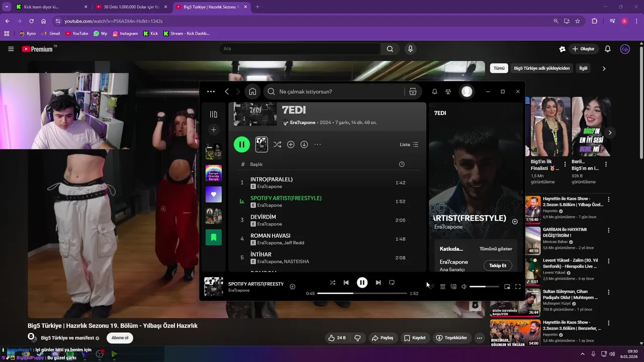The height and width of the screenshot is (362, 644).
Task: Start YouTube voice search microphone
Action: [x=411, y=49]
